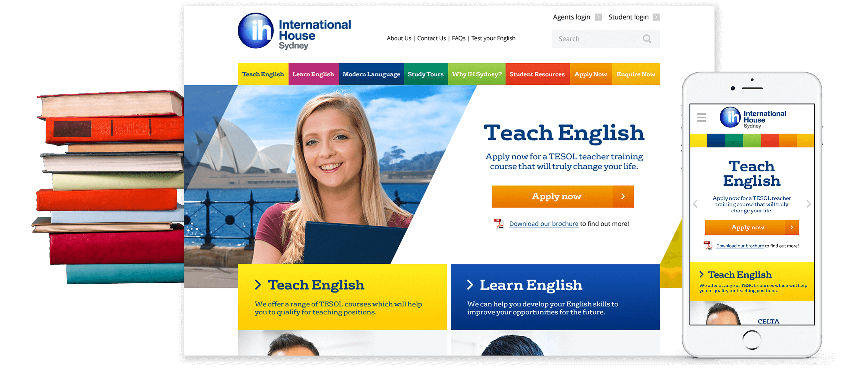Open the Modern Language nav tab
This screenshot has width=868, height=372.
tap(371, 74)
